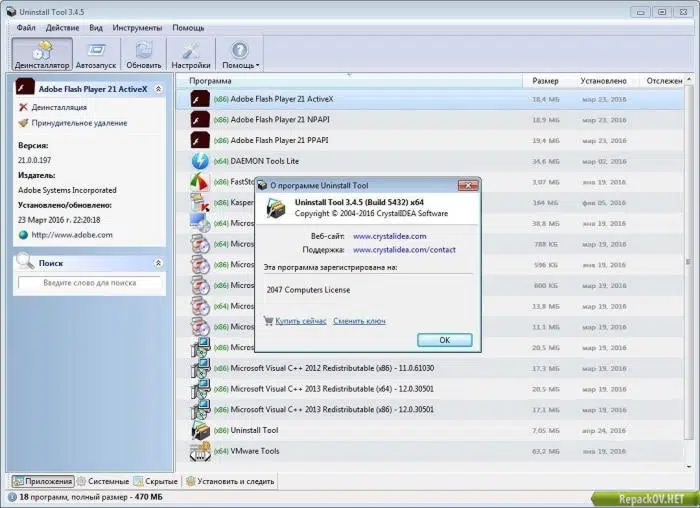Image resolution: width=700 pixels, height=508 pixels.
Task: Click Деинсталляция with the red X
Action: [x=53, y=107]
